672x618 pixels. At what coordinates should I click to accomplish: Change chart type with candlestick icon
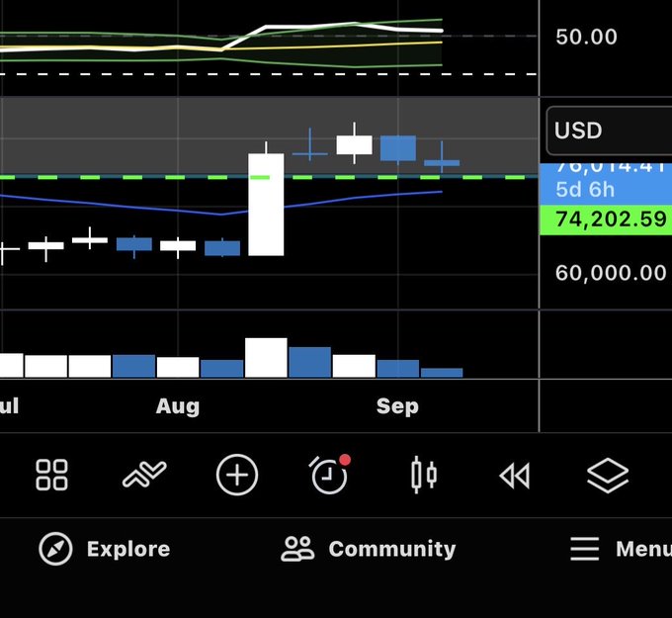(x=423, y=475)
